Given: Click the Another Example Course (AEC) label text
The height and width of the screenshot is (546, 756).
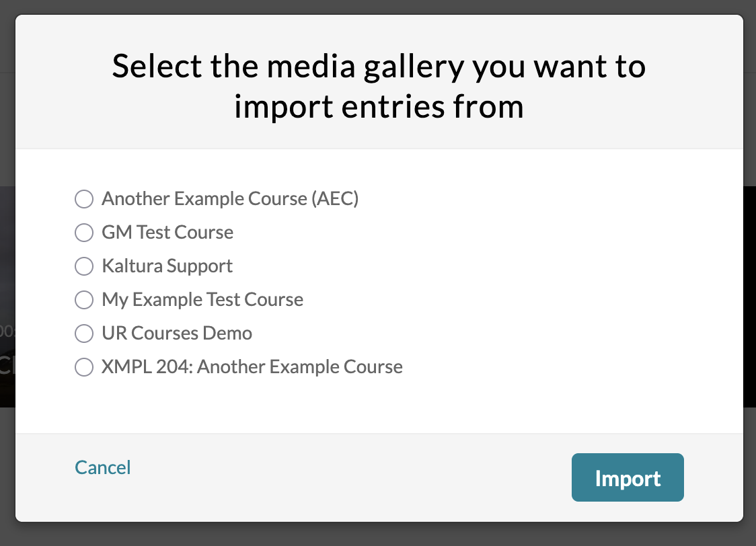Looking at the screenshot, I should point(230,199).
